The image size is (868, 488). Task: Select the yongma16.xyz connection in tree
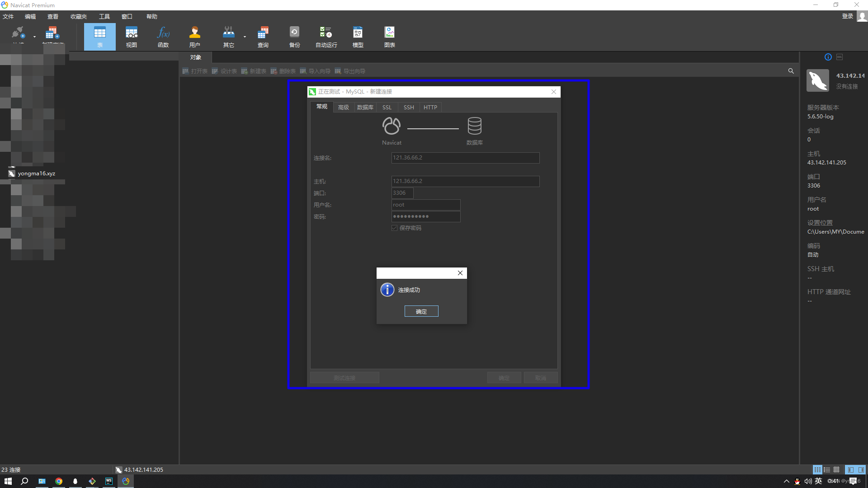32,174
